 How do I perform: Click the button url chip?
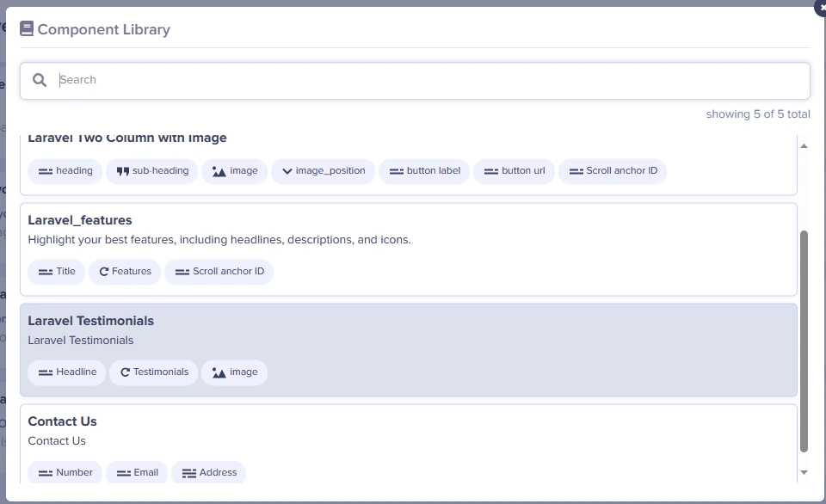(514, 171)
